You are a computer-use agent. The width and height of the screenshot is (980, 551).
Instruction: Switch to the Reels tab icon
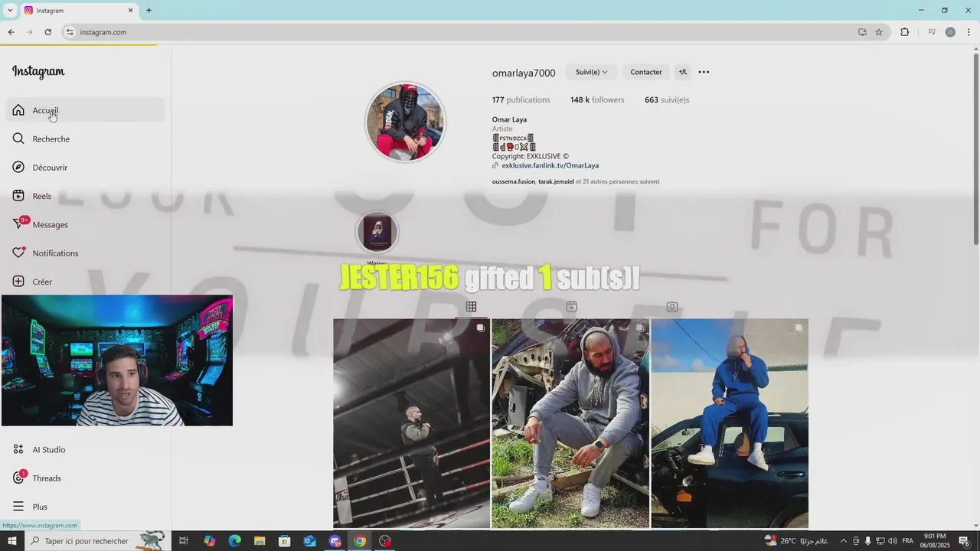pos(571,307)
